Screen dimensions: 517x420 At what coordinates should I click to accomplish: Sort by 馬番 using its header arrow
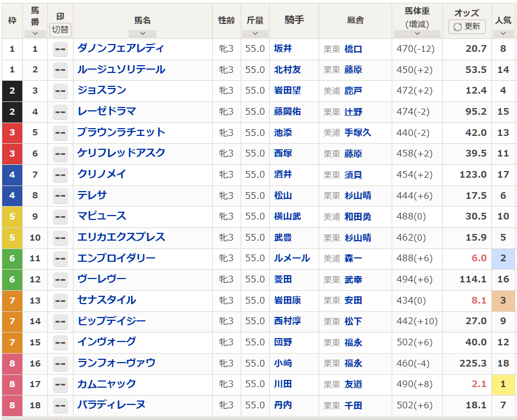point(35,33)
